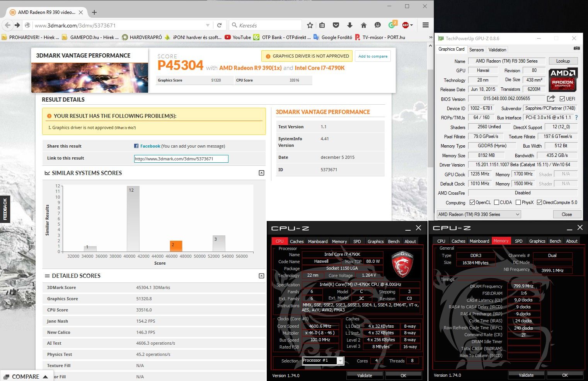Click OK in right CPU-Z window

pos(565,375)
